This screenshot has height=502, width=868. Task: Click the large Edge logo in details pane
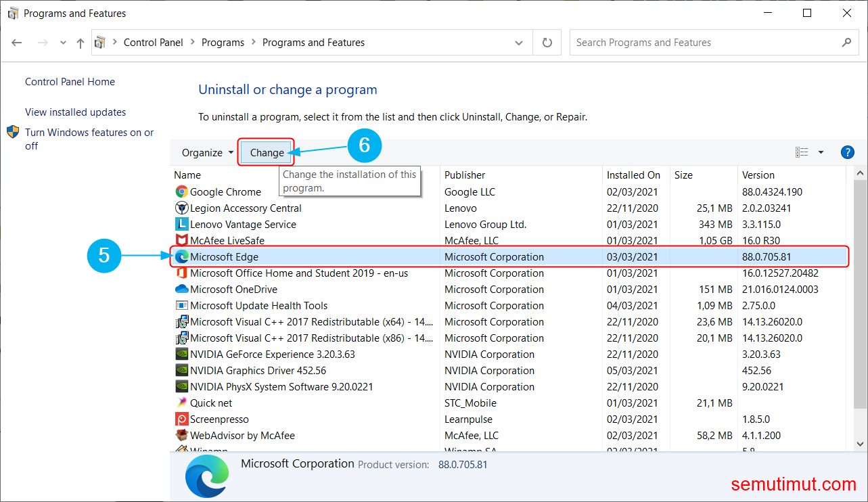[207, 476]
